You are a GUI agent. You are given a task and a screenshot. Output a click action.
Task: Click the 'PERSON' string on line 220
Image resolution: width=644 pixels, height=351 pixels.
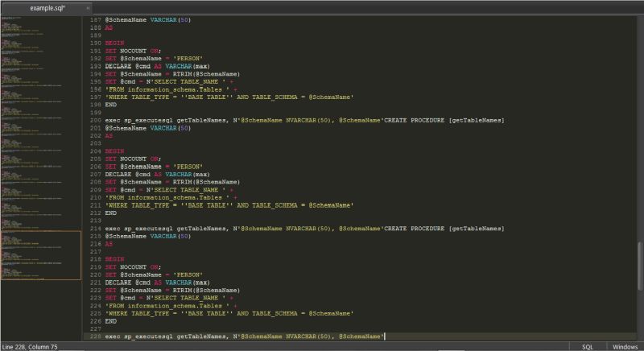[x=188, y=275]
